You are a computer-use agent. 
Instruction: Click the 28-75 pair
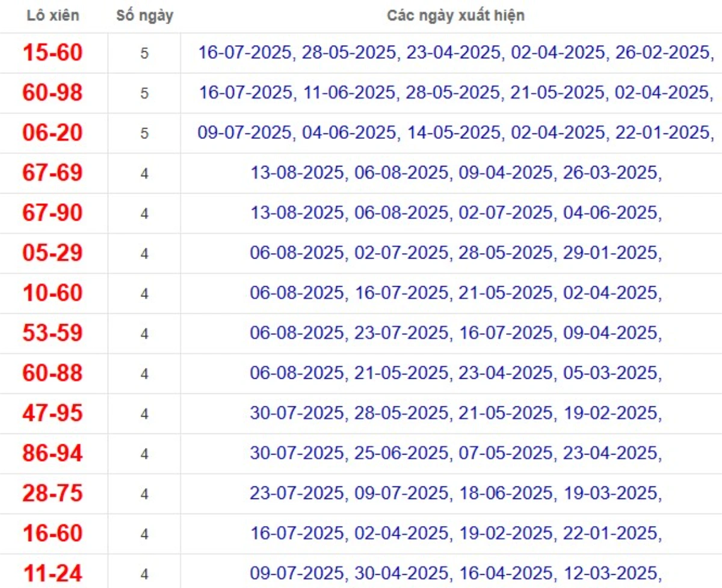53,494
